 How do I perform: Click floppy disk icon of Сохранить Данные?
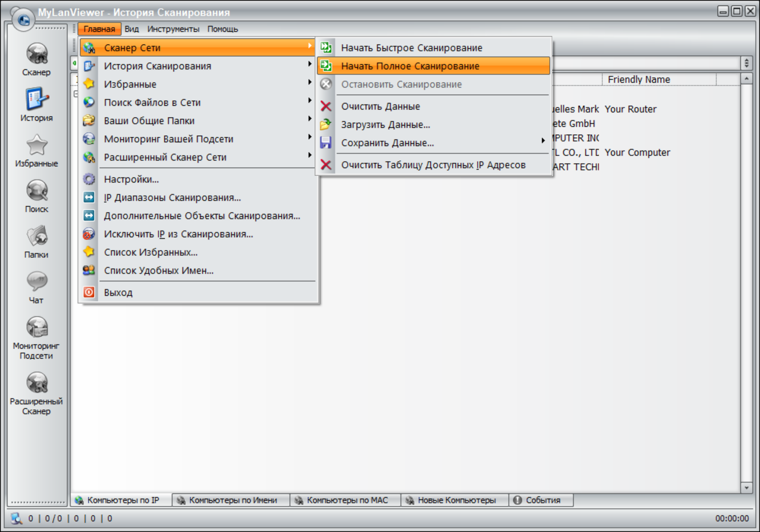tap(326, 143)
